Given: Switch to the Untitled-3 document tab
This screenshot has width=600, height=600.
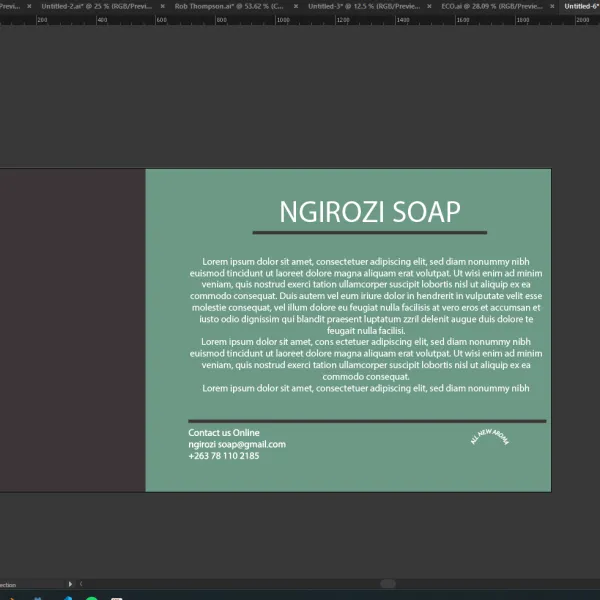Looking at the screenshot, I should tap(364, 6).
